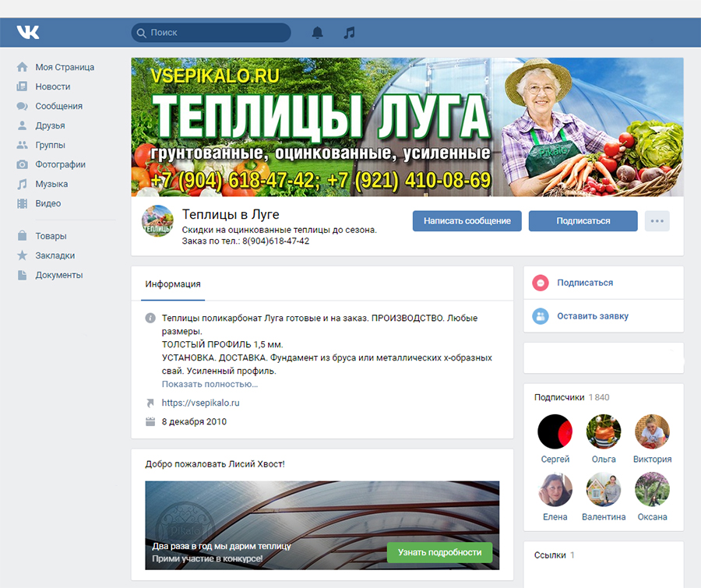This screenshot has height=588, width=701.
Task: Open subscriber Виктория's avatar
Action: coord(652,431)
